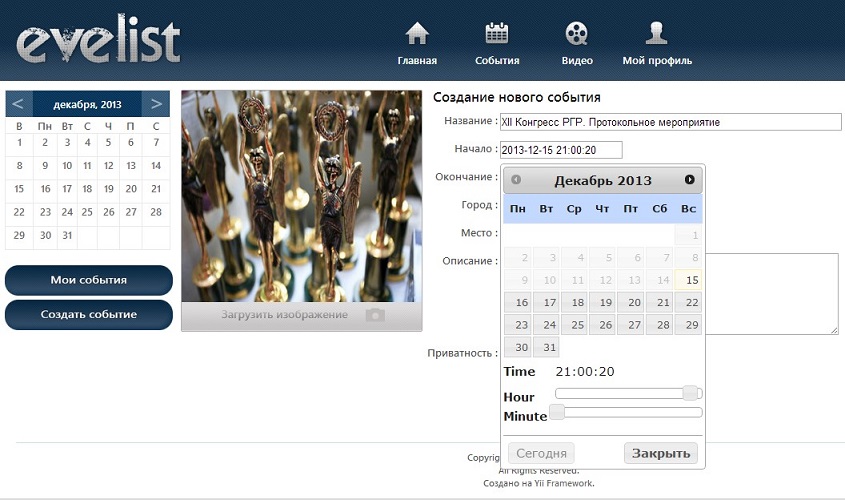Screen dimensions: 845x500
Task: Click the Видео menu label
Action: point(577,61)
